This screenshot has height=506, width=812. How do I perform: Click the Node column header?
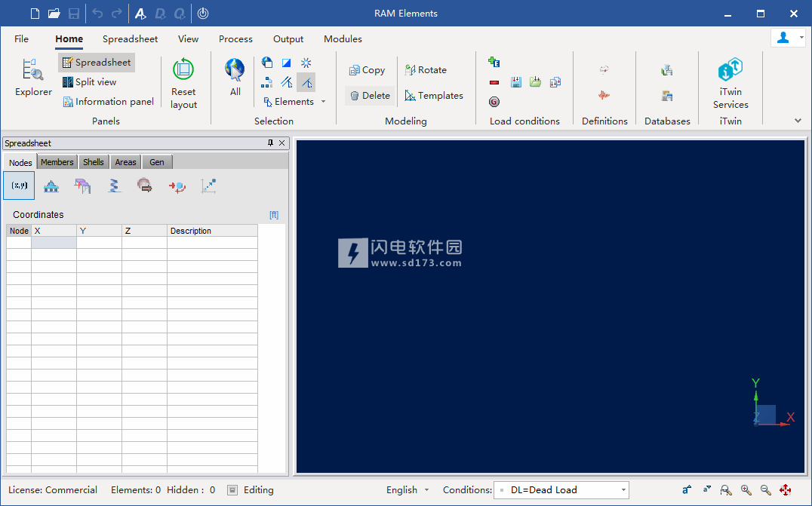[19, 231]
